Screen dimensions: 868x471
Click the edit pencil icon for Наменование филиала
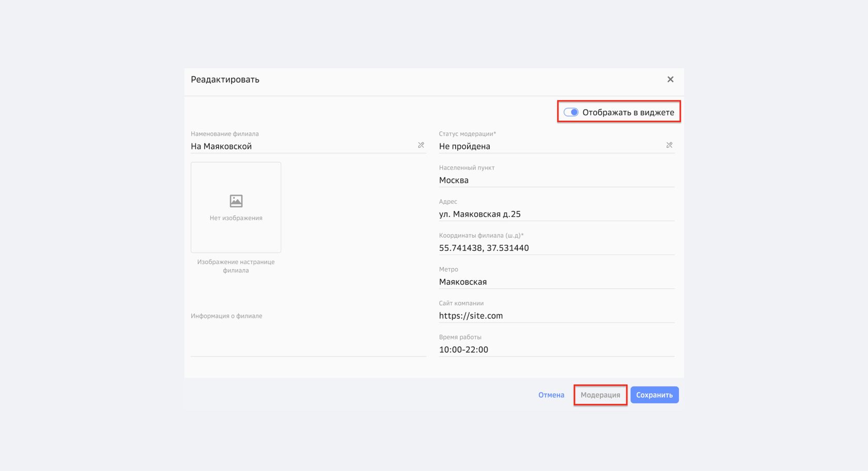coord(421,145)
